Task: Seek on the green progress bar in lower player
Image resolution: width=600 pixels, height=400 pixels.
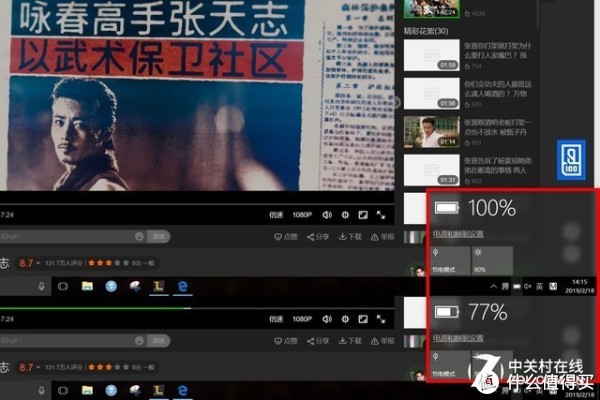Action: point(197,308)
